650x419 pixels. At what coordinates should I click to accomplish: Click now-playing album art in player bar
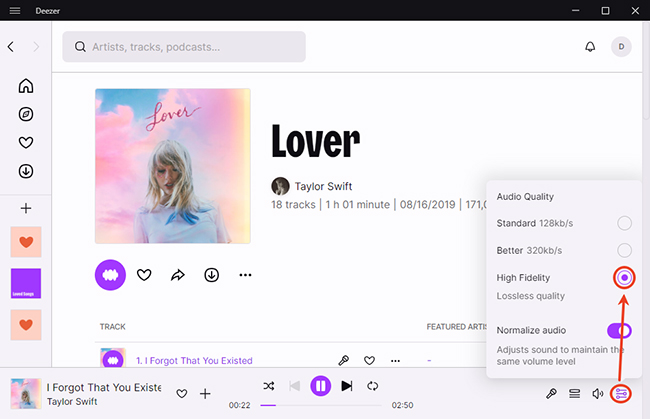26,393
